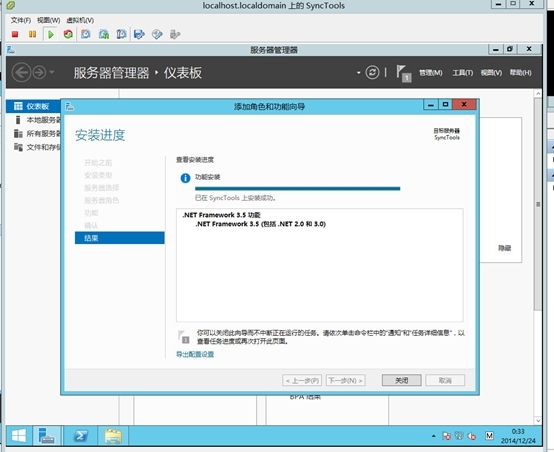Open PowerShell from taskbar

tap(81, 436)
